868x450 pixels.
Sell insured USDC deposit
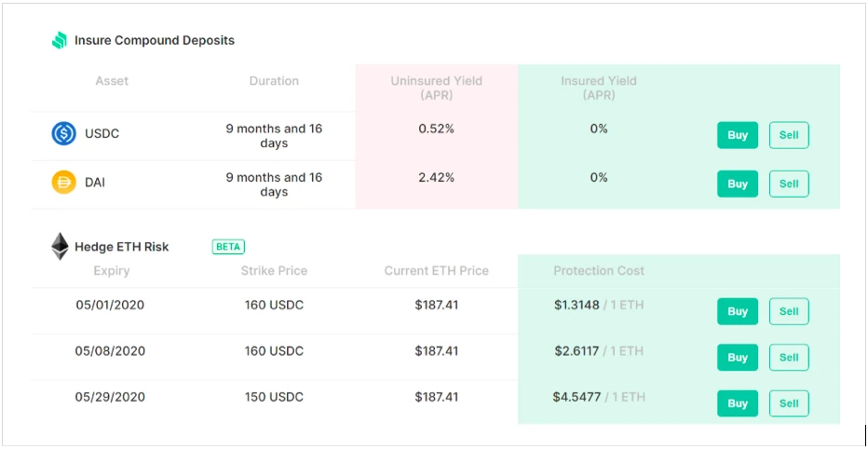point(789,135)
